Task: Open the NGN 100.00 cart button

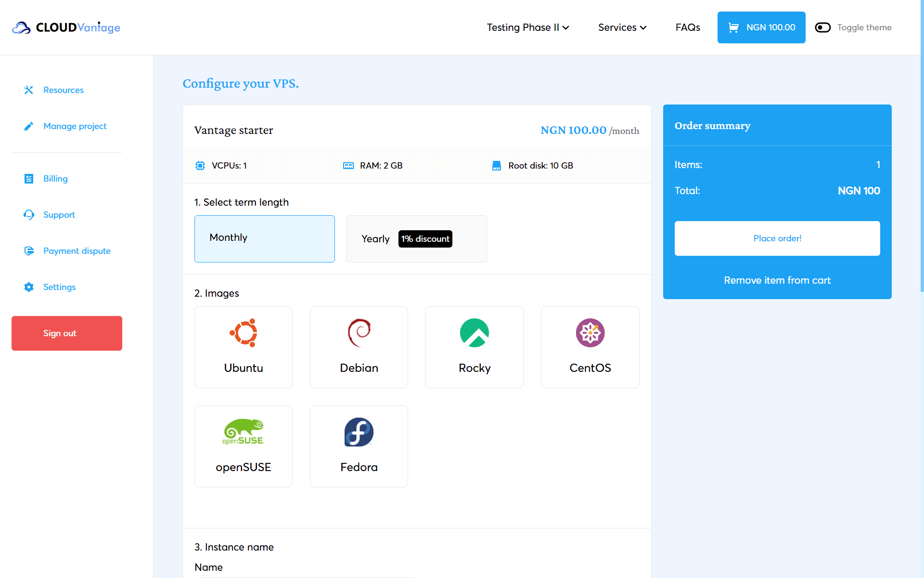Action: pyautogui.click(x=761, y=27)
